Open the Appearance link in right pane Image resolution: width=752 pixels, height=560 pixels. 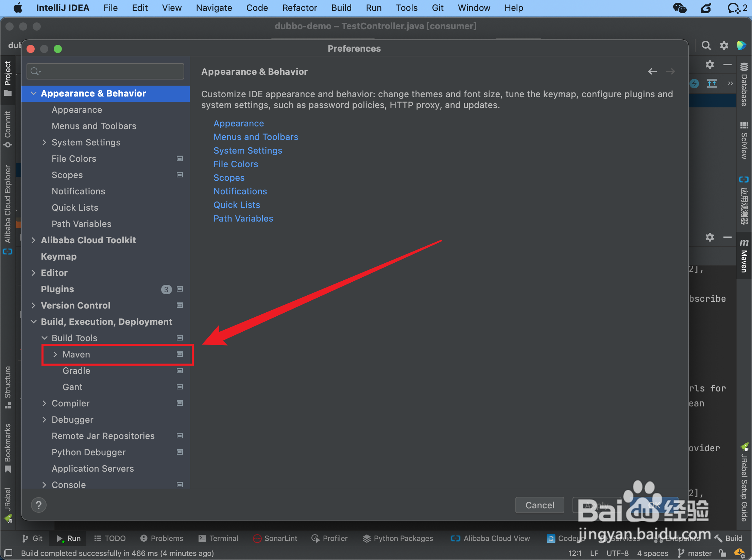point(239,123)
